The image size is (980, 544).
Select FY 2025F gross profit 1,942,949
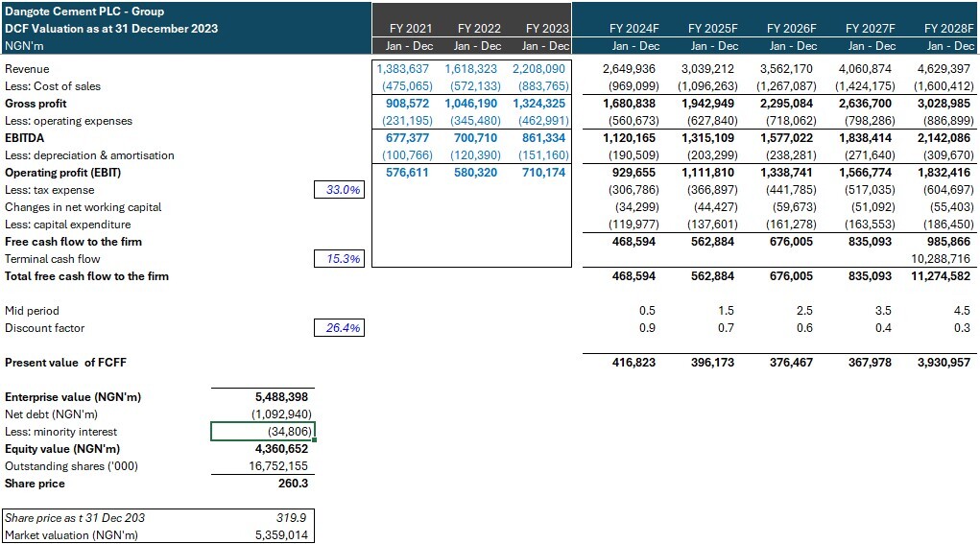[x=709, y=104]
